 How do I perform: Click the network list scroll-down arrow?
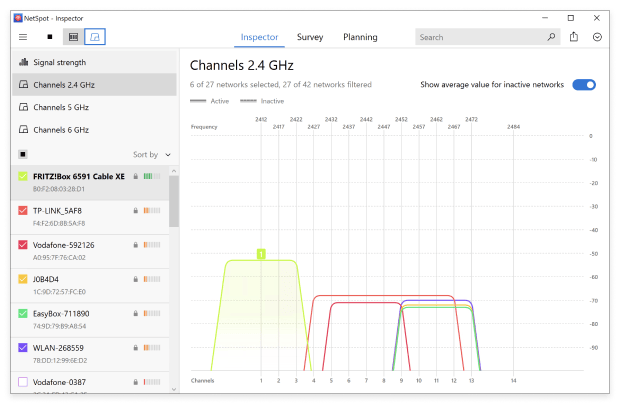174,389
